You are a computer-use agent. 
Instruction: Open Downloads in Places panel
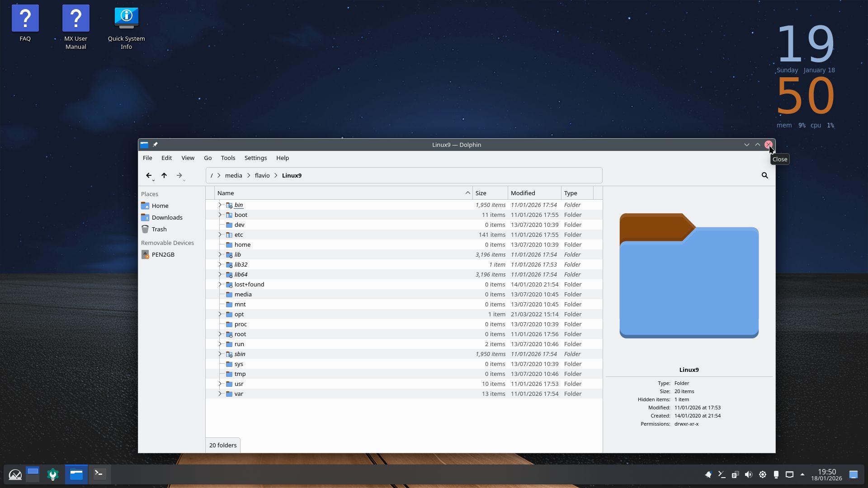click(x=167, y=217)
